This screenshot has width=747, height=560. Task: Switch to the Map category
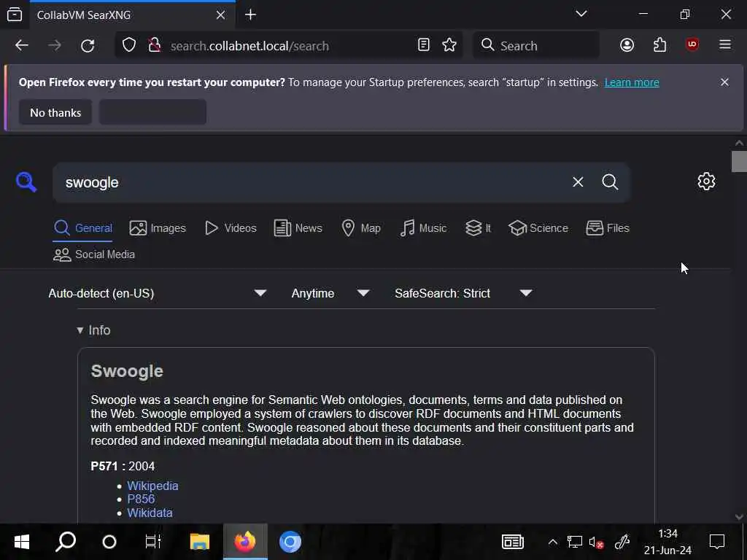(x=361, y=228)
